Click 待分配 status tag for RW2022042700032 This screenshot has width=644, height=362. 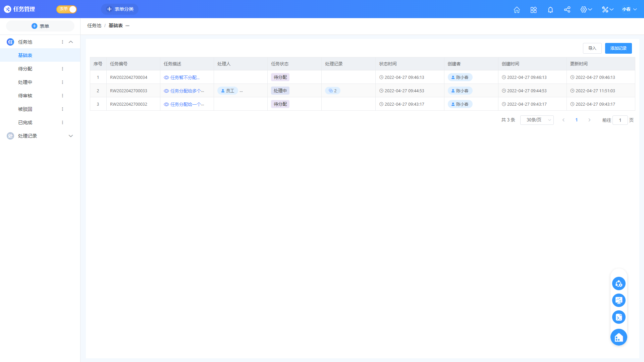(x=280, y=104)
